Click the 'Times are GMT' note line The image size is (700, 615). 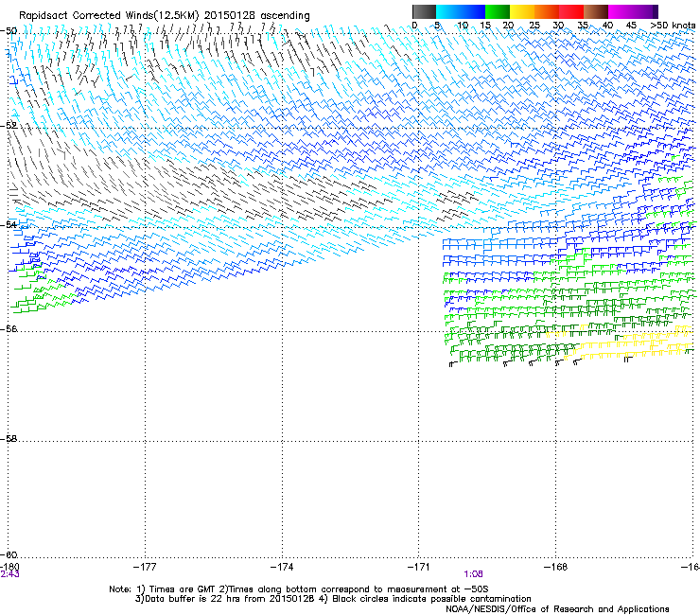coord(299,589)
